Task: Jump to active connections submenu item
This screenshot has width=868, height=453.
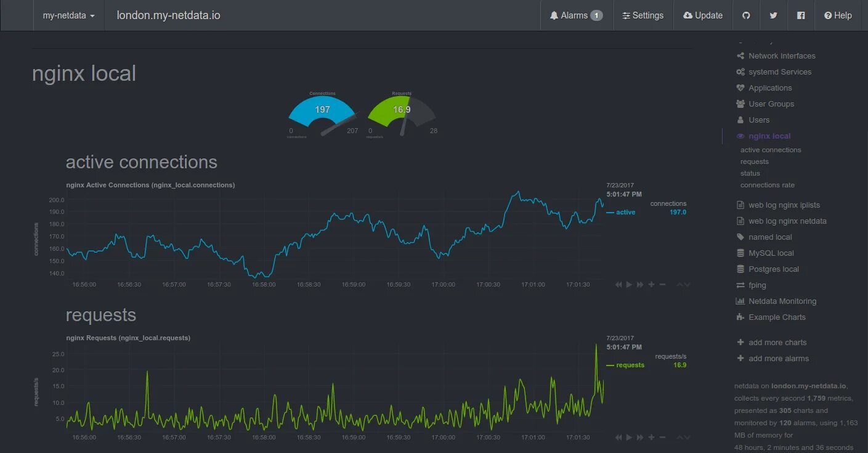Action: click(x=771, y=150)
